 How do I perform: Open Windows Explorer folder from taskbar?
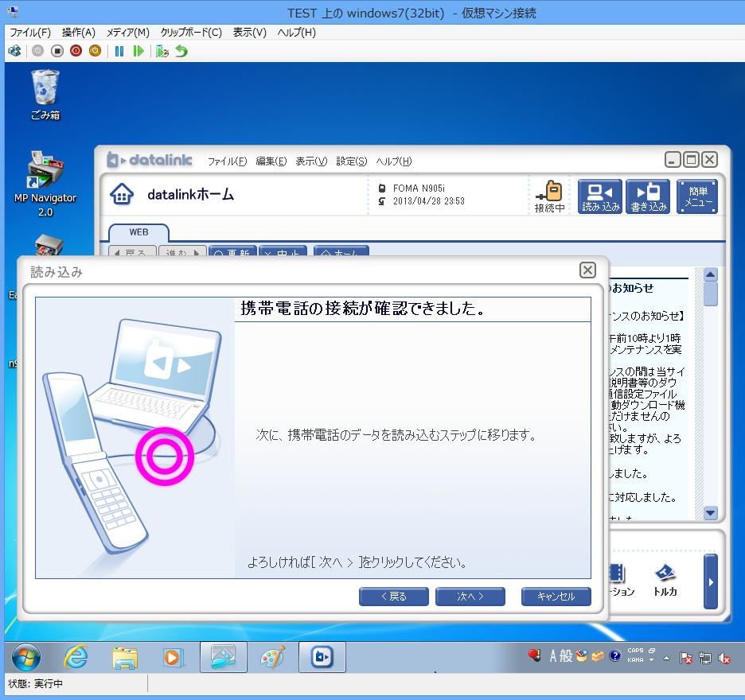[x=125, y=657]
